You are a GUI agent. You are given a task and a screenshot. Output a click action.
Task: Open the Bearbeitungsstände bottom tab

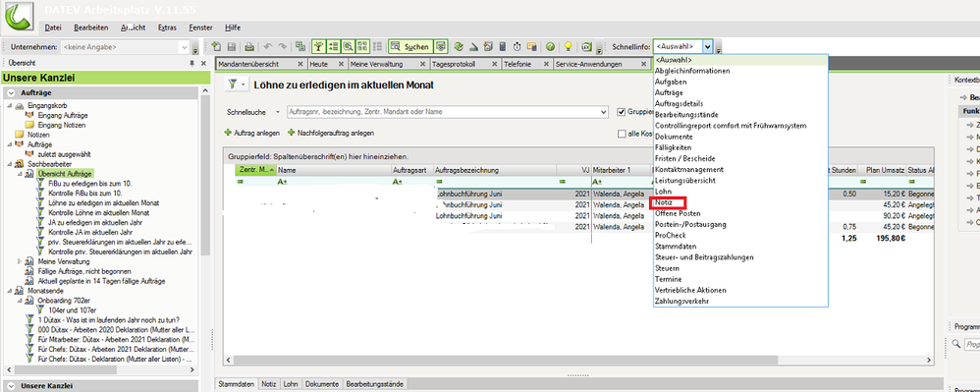374,384
